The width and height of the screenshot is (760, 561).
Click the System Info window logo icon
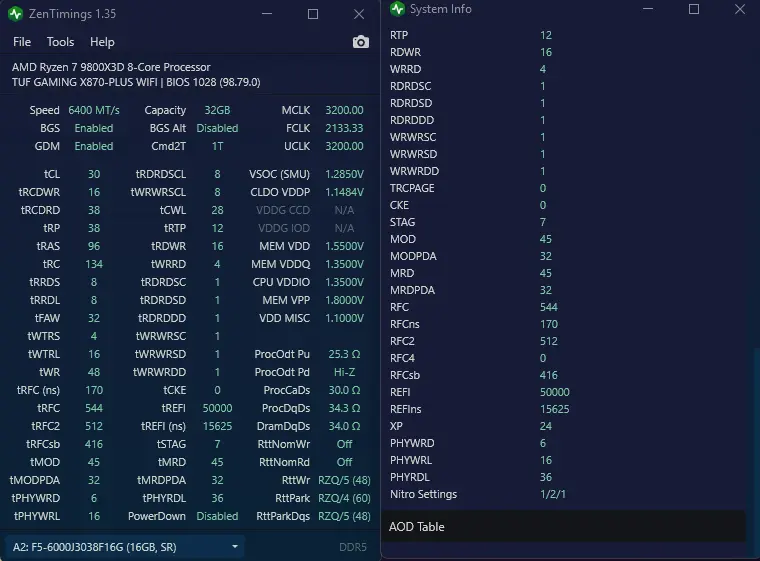(397, 9)
